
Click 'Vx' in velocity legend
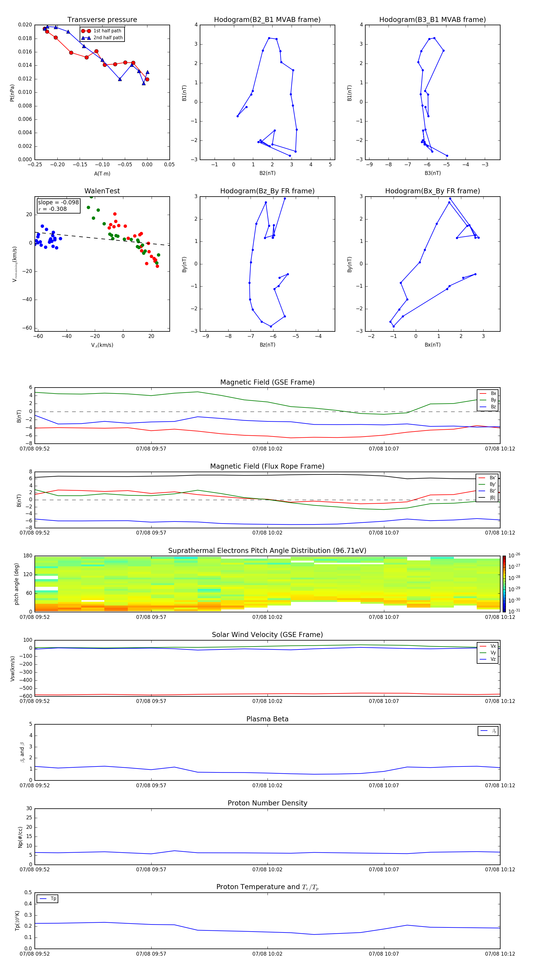[493, 646]
